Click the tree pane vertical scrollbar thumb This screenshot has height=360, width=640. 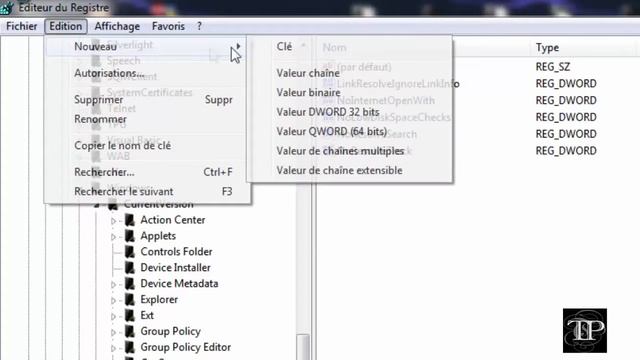point(303,347)
